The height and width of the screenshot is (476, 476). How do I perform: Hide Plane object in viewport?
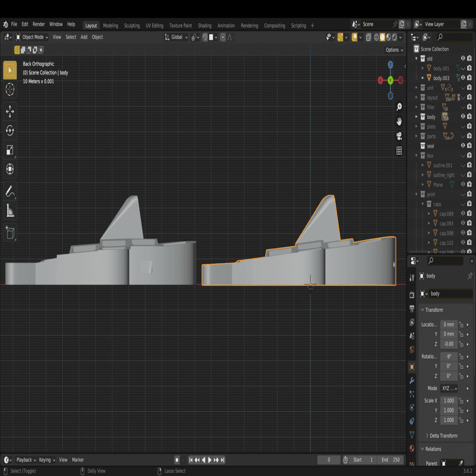click(463, 184)
